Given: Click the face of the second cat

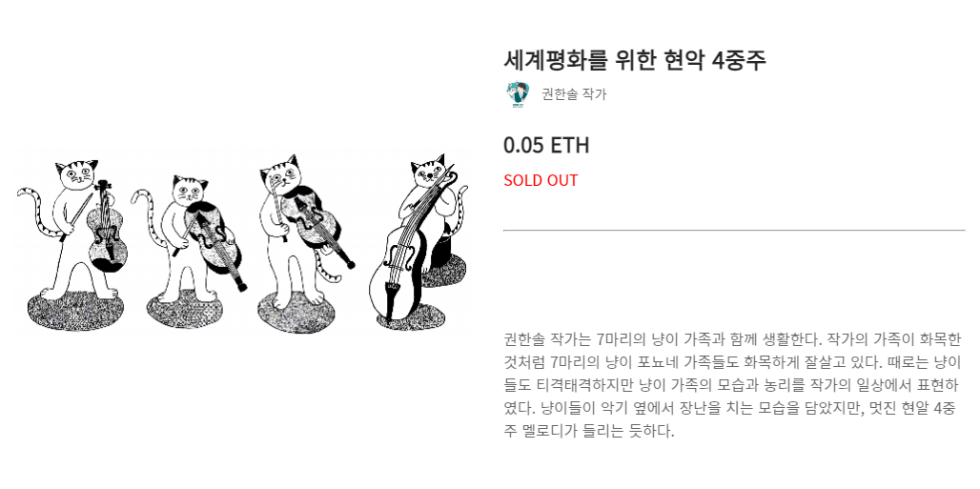Looking at the screenshot, I should point(190,190).
